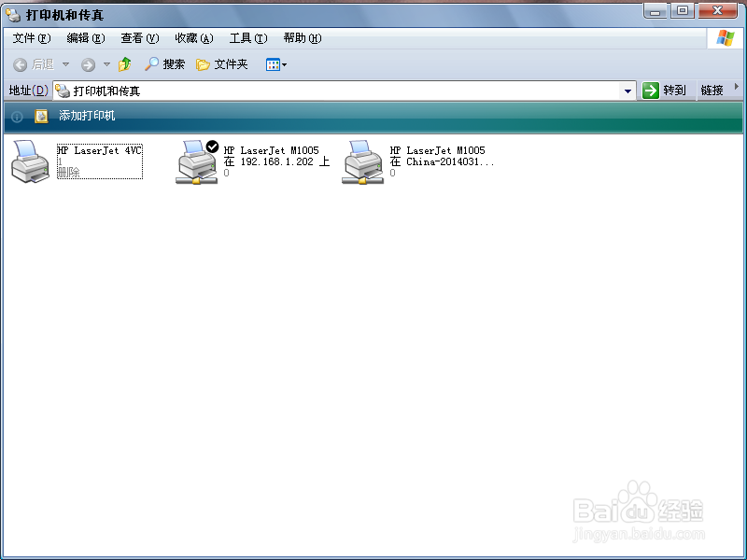
Task: Click the info circle icon in banner
Action: point(17,117)
